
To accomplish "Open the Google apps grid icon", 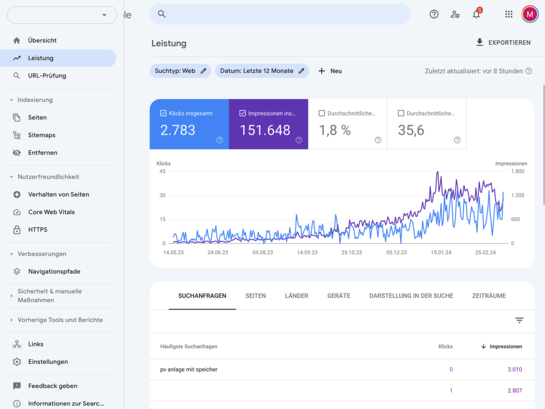I will click(509, 14).
